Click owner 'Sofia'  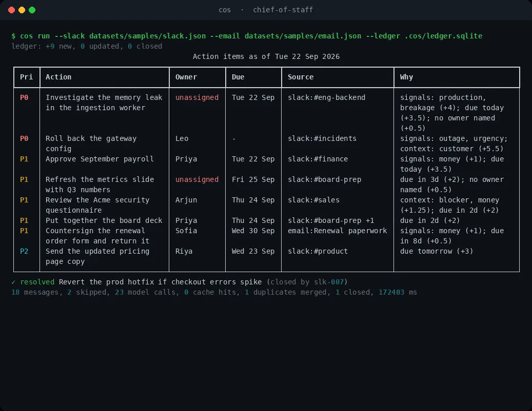tap(186, 231)
